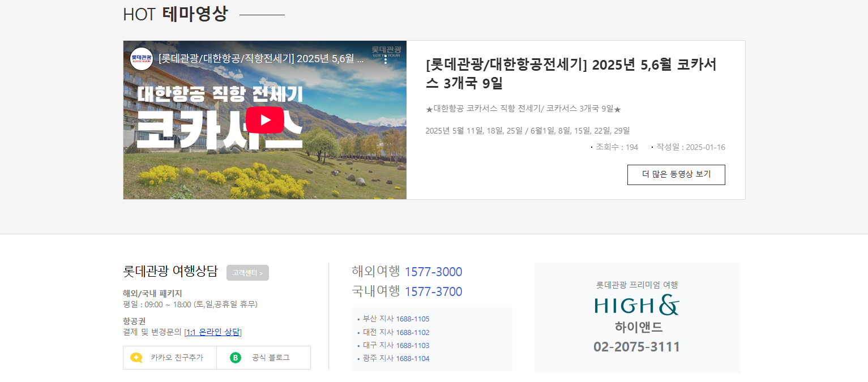Click the 롯데관광 프리미엄 여행 caption
The height and width of the screenshot is (382, 868).
click(x=637, y=285)
